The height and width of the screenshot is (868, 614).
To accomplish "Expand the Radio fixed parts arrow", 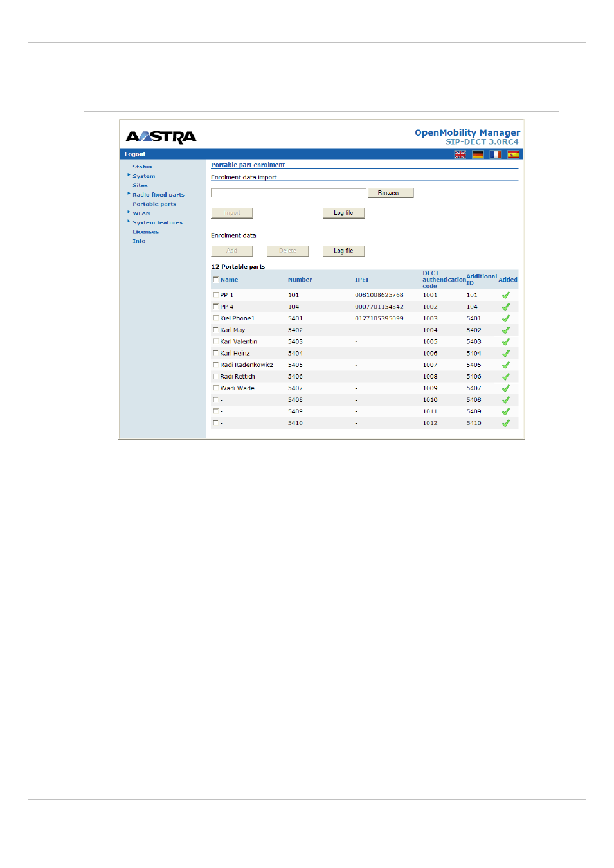I will point(129,193).
